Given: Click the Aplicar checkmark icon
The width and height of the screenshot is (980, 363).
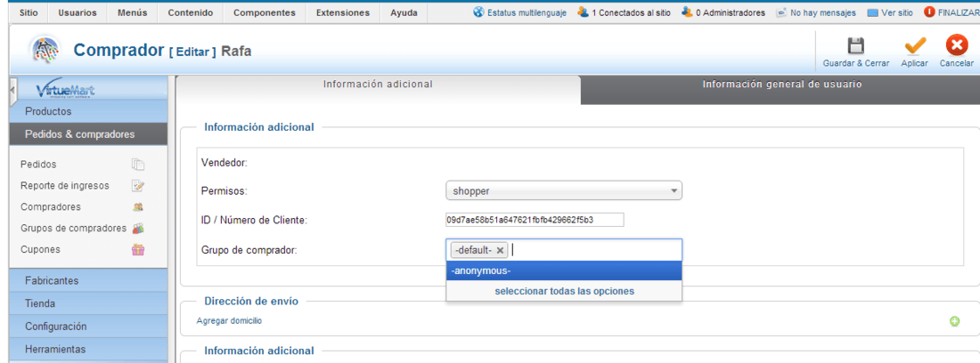Looking at the screenshot, I should click(915, 46).
